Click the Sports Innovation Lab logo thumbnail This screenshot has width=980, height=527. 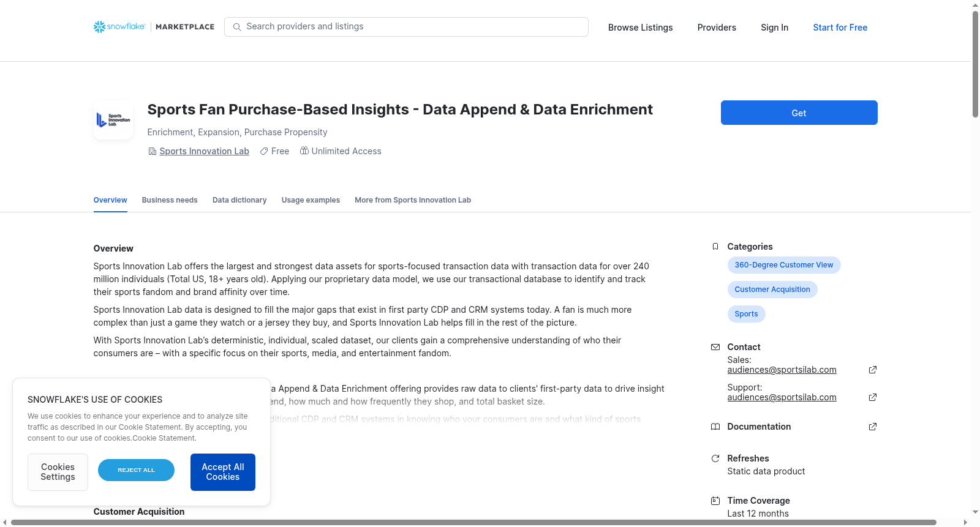(113, 120)
